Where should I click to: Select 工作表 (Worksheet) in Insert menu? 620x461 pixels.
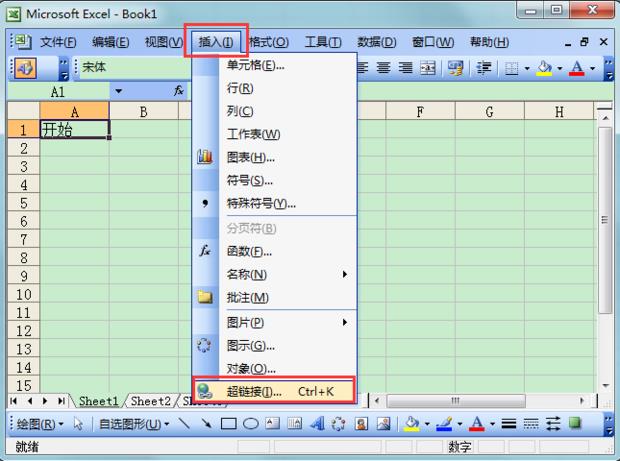(253, 134)
